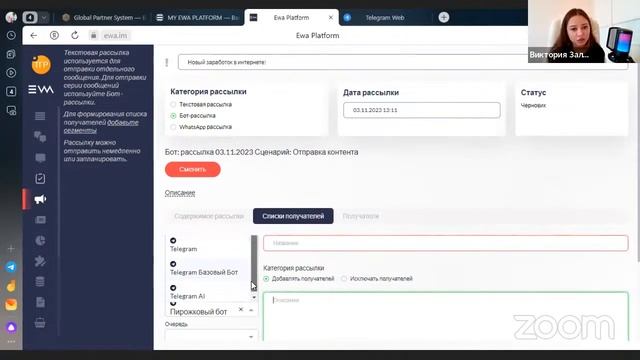Open play icon in browser left sidebar

[11, 73]
